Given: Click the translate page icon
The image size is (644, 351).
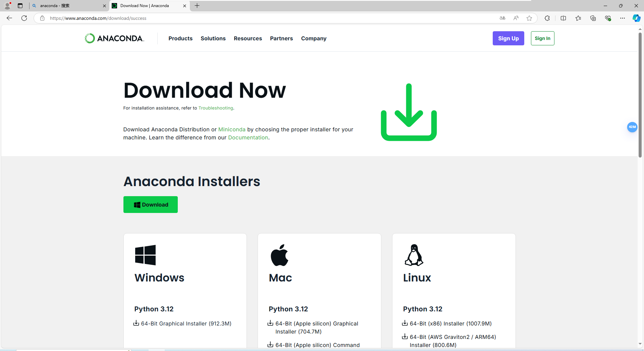Looking at the screenshot, I should (x=502, y=18).
